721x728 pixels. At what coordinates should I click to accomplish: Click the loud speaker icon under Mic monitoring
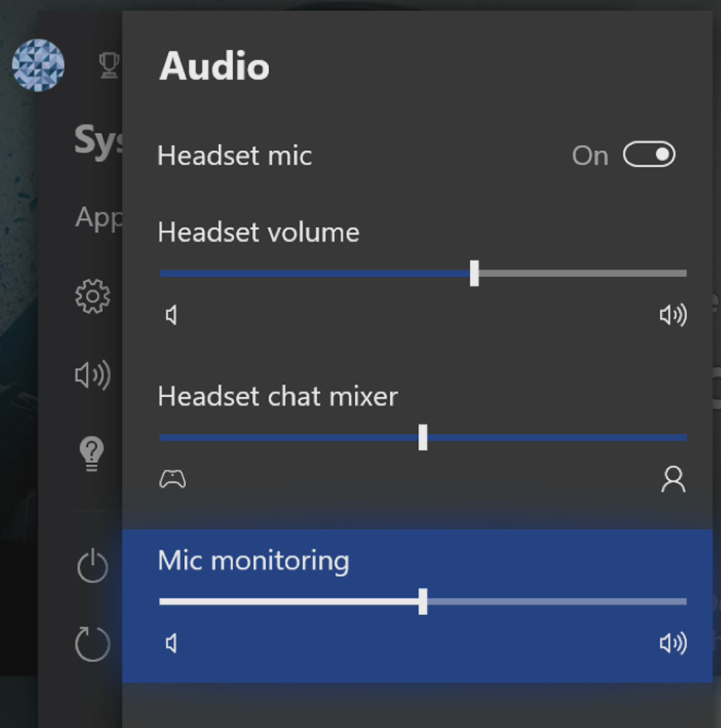click(673, 643)
